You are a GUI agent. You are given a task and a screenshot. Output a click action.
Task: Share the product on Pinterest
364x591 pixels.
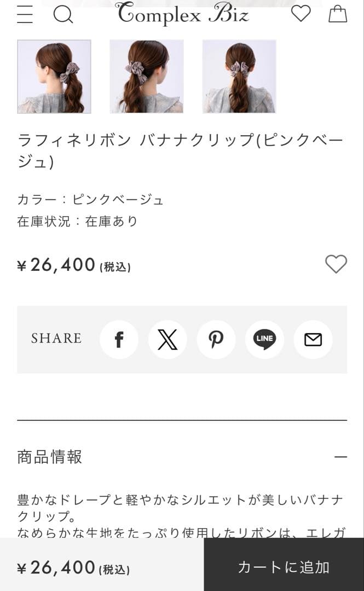216,339
